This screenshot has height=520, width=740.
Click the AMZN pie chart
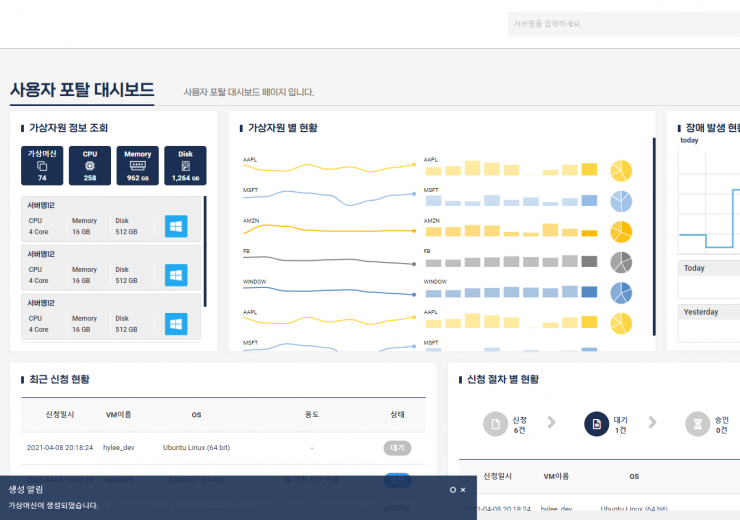coord(620,231)
